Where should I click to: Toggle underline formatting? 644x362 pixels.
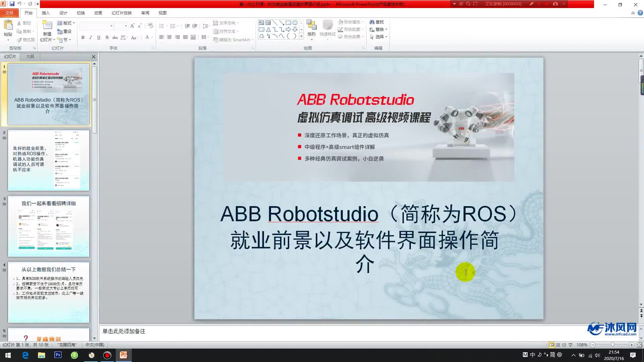[99, 38]
